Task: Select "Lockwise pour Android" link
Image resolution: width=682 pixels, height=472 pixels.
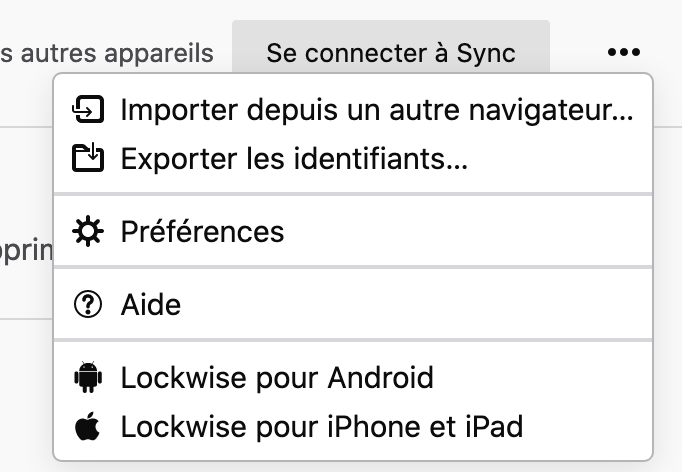Action: pos(277,378)
